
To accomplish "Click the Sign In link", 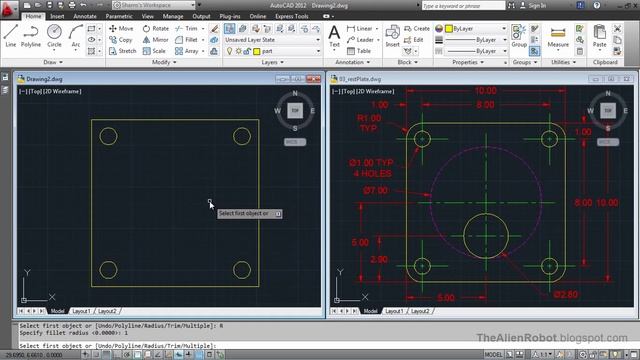I will pyautogui.click(x=537, y=5).
